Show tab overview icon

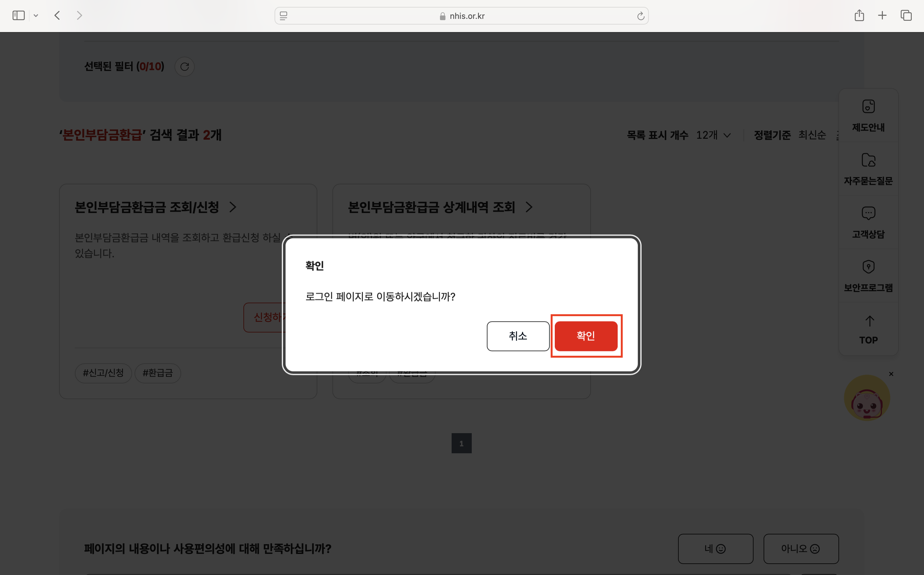point(906,16)
